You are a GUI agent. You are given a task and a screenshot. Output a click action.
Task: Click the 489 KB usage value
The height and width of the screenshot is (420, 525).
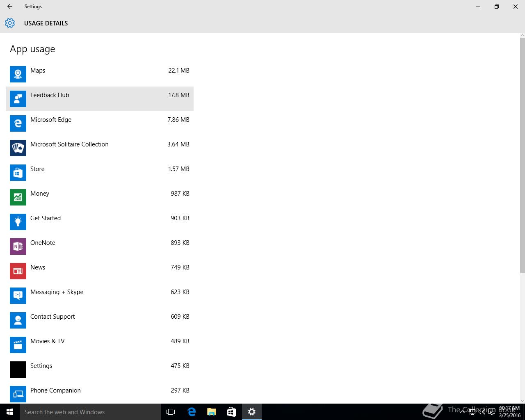(180, 341)
